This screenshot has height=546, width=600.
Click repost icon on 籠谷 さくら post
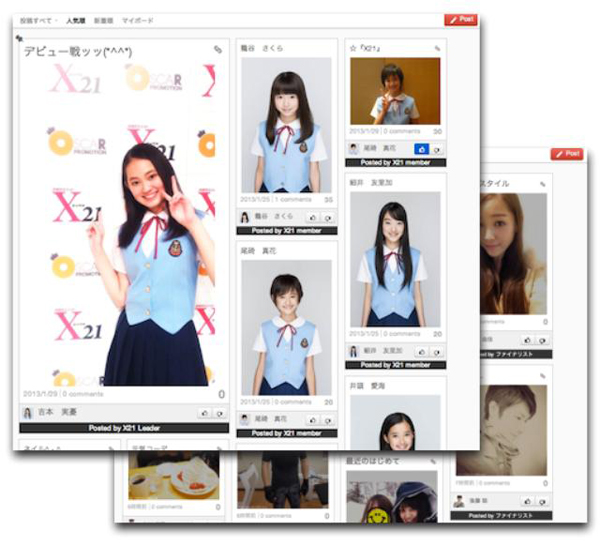327,216
